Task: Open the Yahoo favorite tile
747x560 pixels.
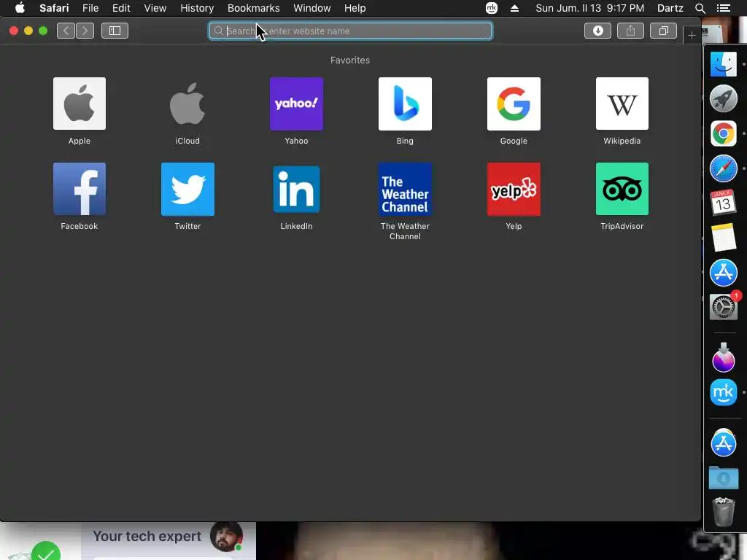Action: pos(296,104)
